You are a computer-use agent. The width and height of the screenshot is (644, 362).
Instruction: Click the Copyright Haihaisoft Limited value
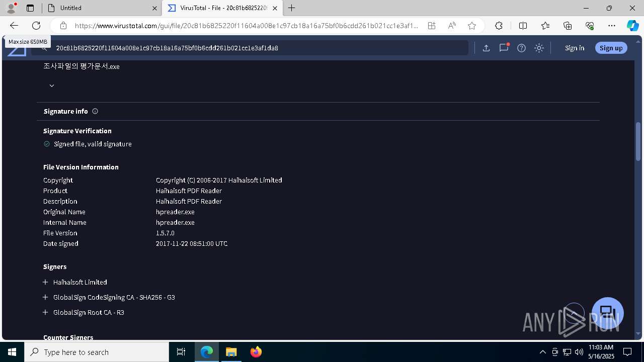219,180
